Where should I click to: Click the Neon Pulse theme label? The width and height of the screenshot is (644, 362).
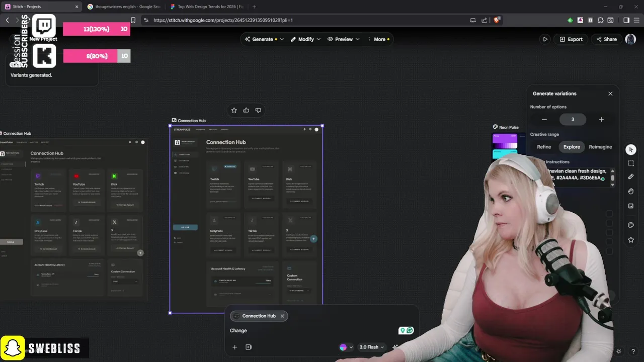click(x=509, y=127)
